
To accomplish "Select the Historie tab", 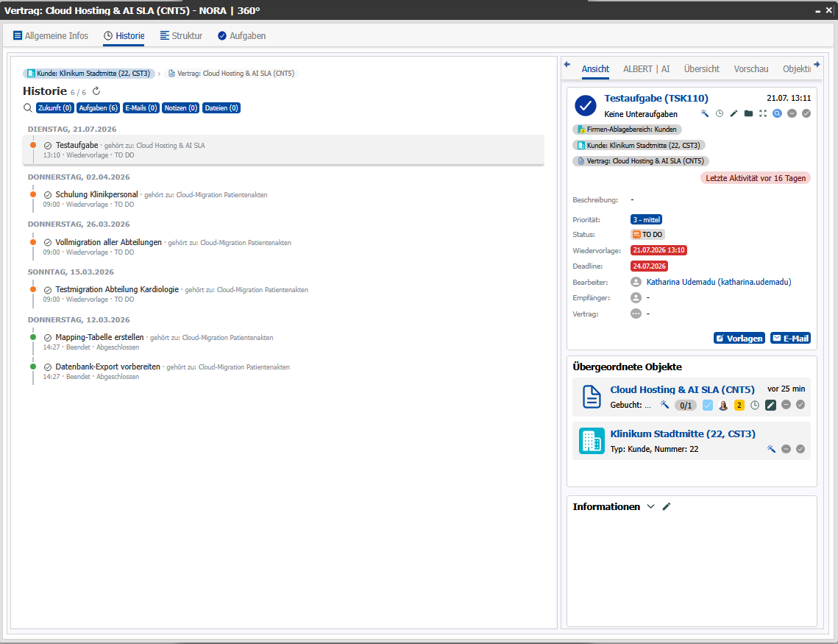I will 124,36.
